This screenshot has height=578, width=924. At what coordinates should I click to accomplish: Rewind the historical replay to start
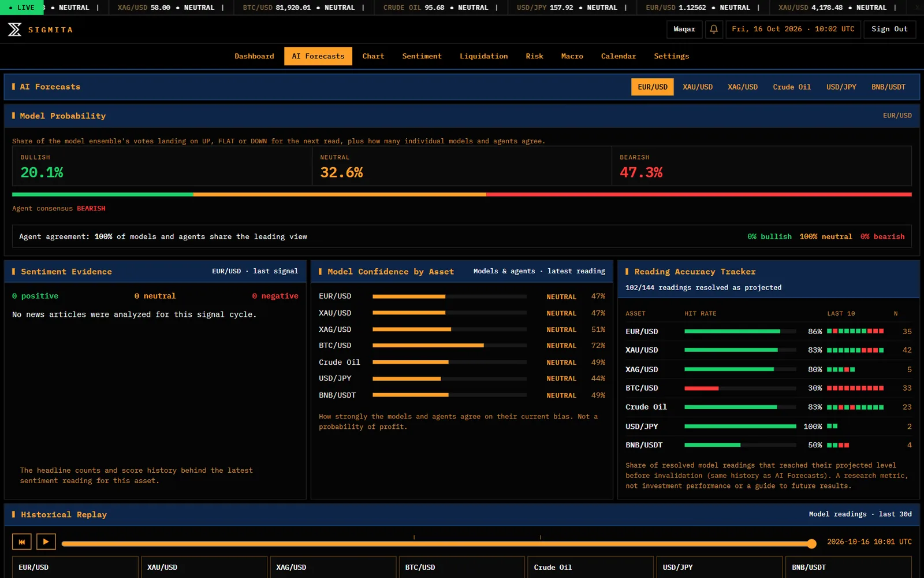pyautogui.click(x=22, y=542)
